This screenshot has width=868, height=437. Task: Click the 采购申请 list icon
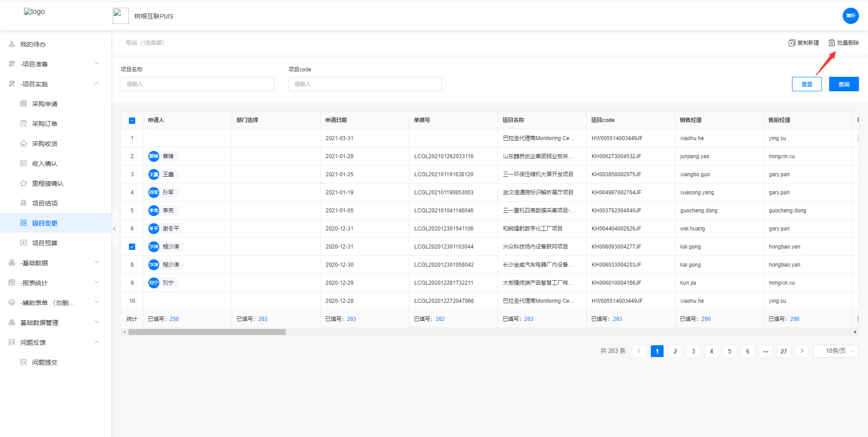pos(24,104)
